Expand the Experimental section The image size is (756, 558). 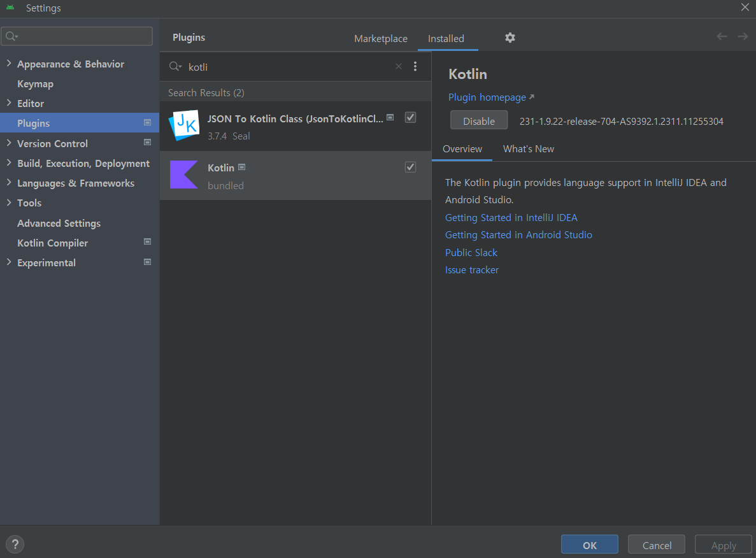pyautogui.click(x=9, y=262)
